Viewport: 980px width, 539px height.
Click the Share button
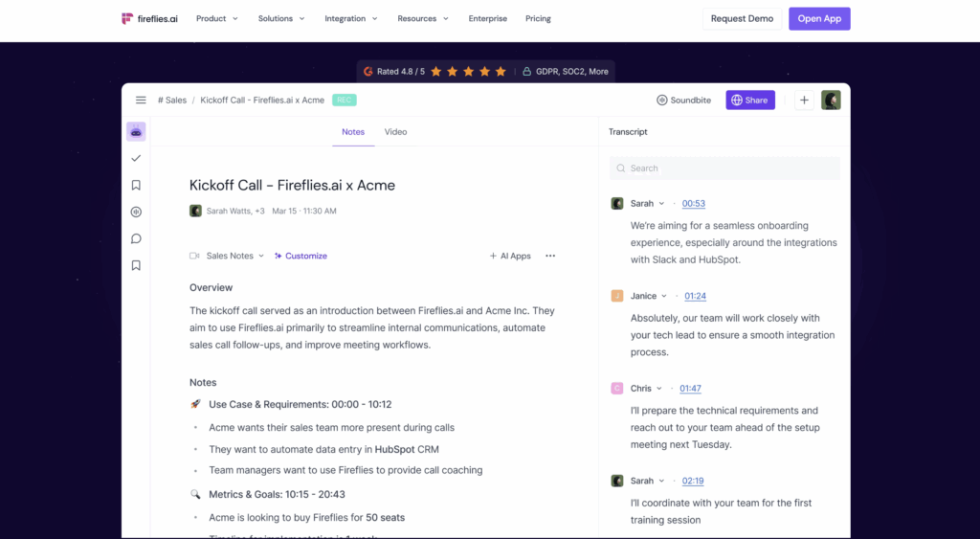pos(750,101)
